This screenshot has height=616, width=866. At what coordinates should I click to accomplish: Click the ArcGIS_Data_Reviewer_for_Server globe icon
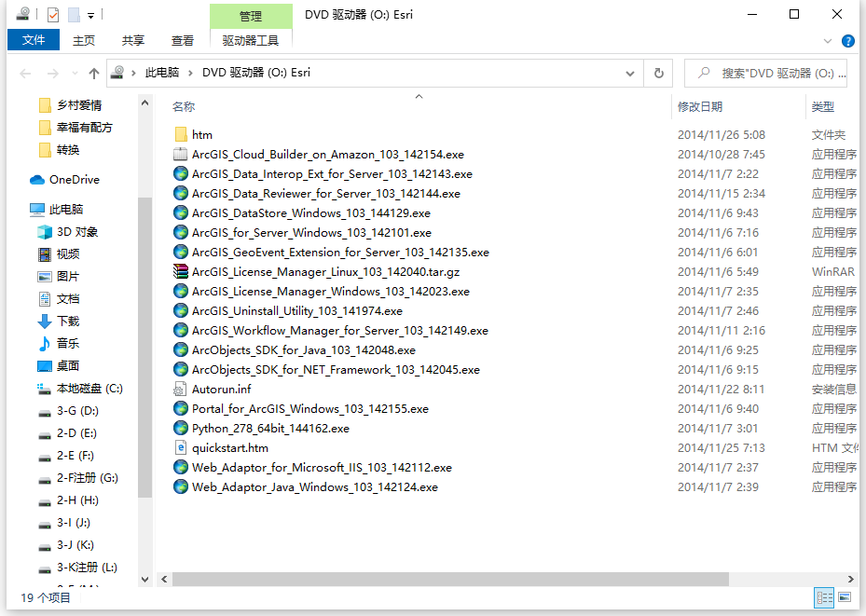181,193
